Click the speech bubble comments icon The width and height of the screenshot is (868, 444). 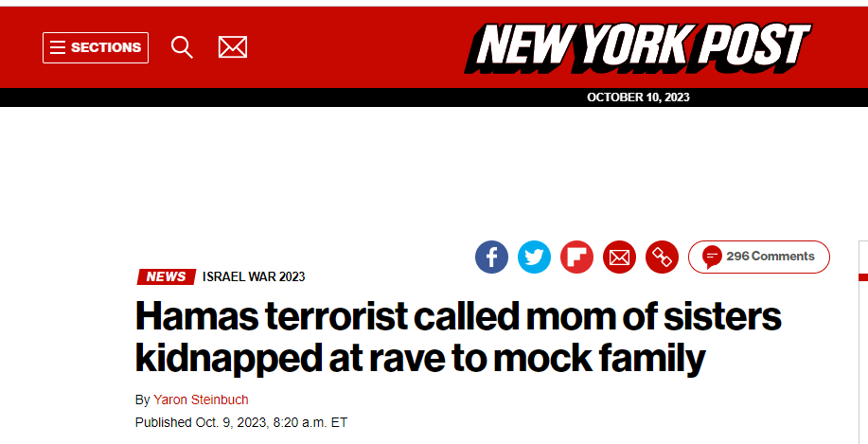(712, 257)
